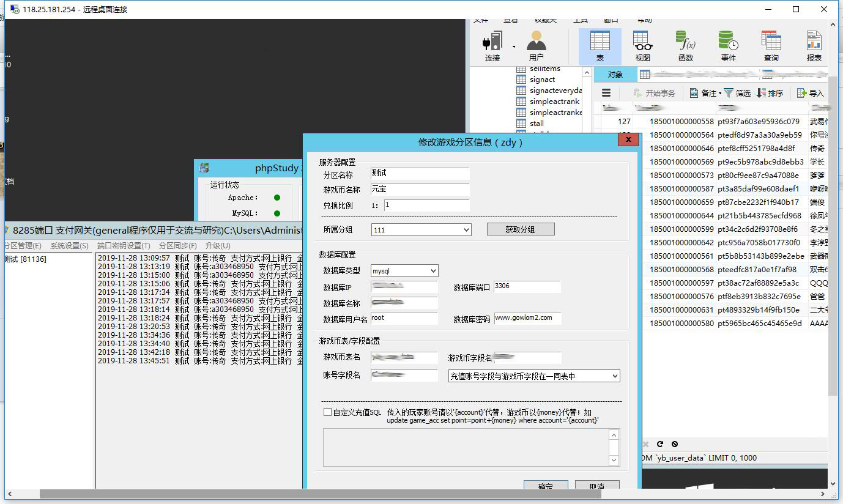This screenshot has height=504, width=843.
Task: Click the 查询 (Query) toolbar icon
Action: (x=771, y=46)
